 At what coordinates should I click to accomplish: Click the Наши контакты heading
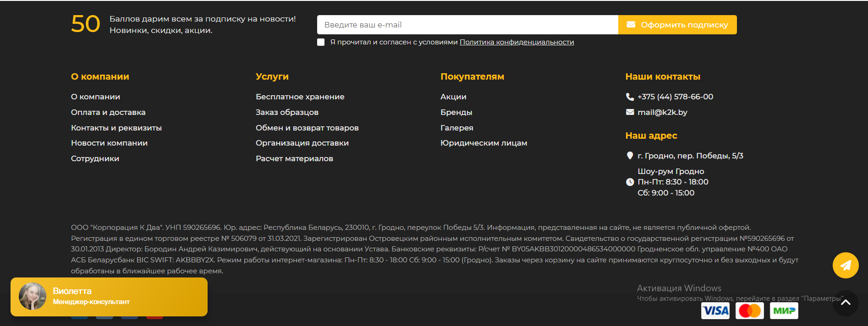coord(663,76)
